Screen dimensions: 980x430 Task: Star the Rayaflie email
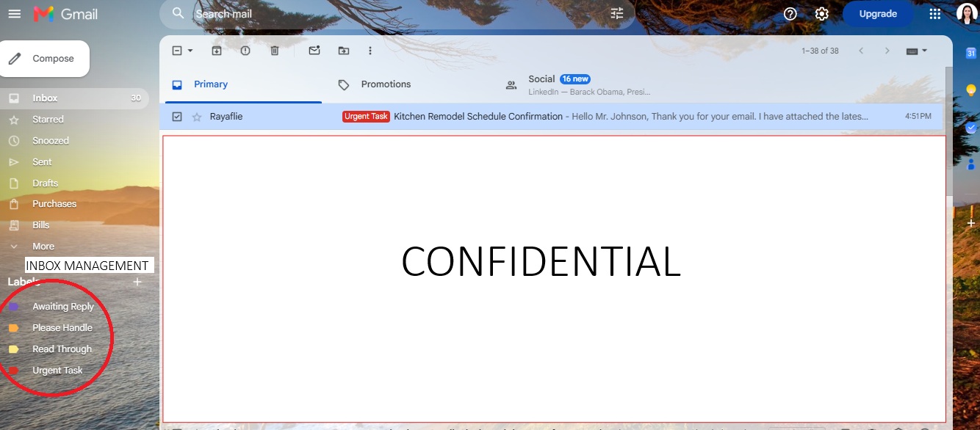click(197, 117)
